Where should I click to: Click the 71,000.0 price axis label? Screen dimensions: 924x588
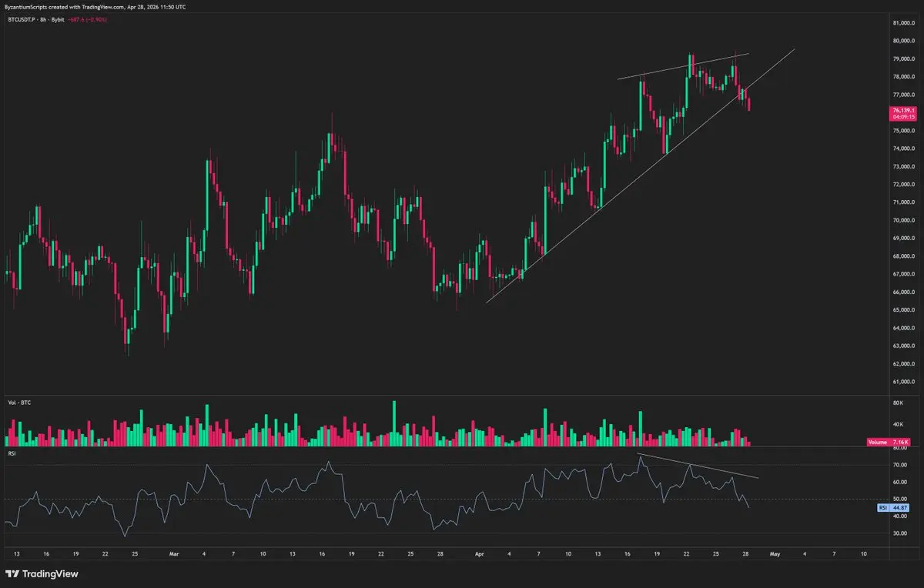[902, 203]
